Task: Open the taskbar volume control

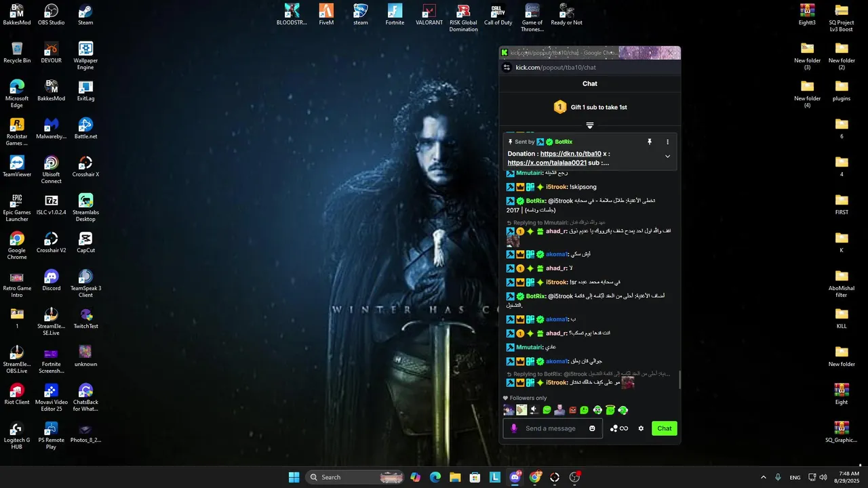Action: click(823, 477)
